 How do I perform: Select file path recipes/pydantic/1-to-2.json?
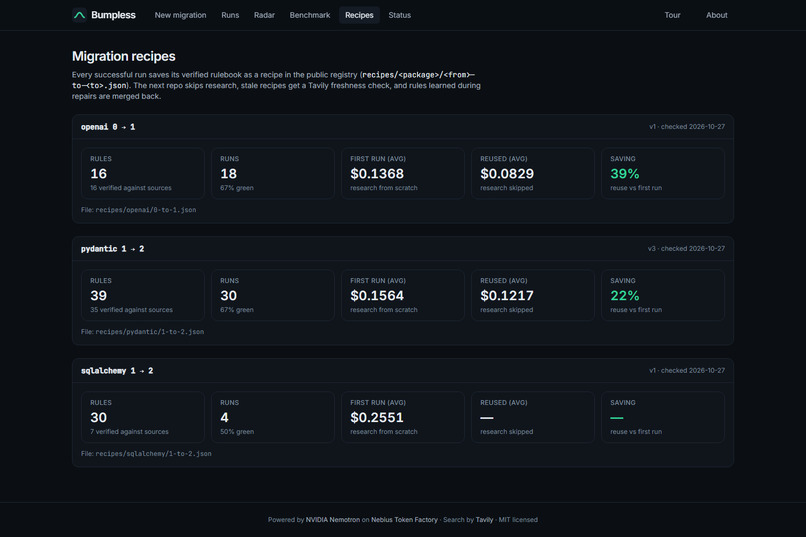pyautogui.click(x=150, y=332)
